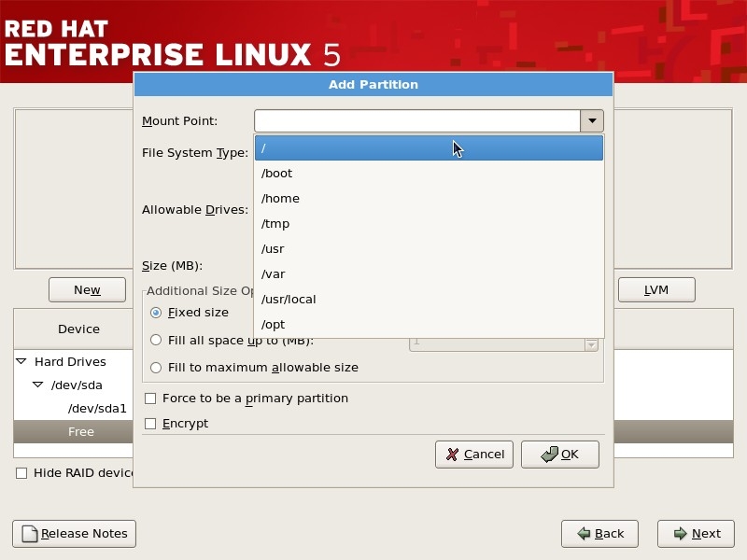Click the File System Type label

click(x=195, y=153)
